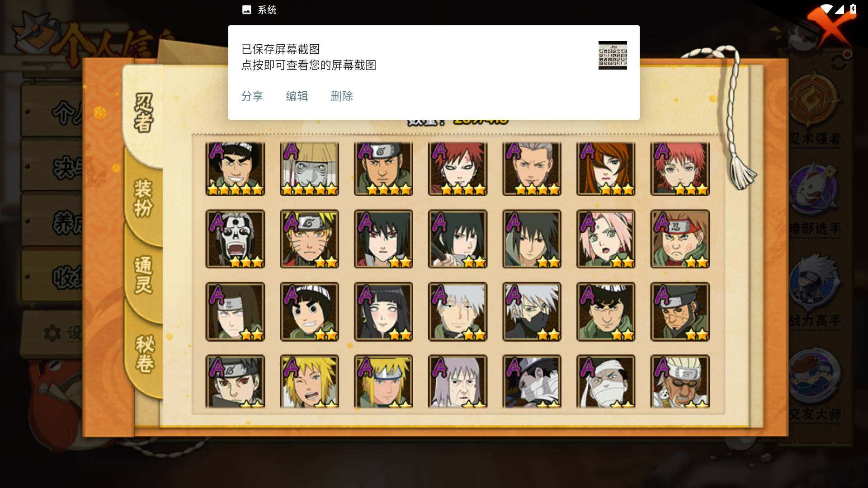Open the saved screenshot thumbnail
Viewport: 868px width, 488px height.
[x=613, y=55]
